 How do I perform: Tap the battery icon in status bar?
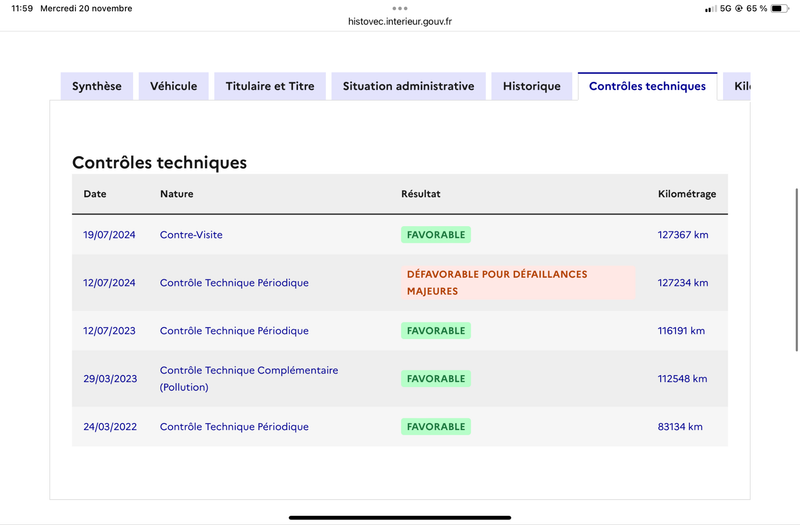pyautogui.click(x=779, y=8)
